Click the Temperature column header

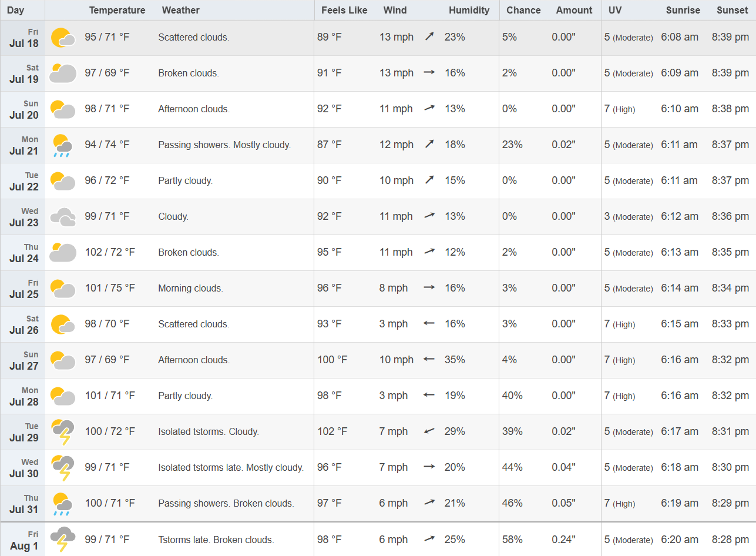117,10
